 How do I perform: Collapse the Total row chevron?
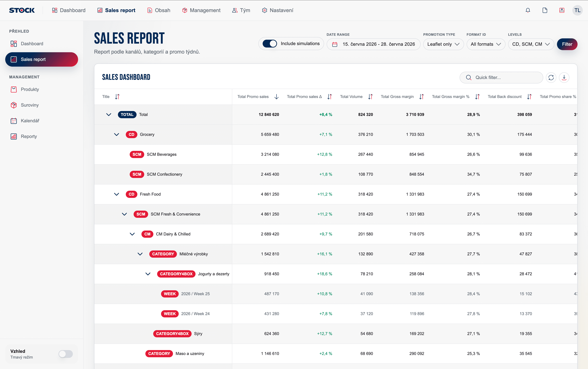[109, 114]
